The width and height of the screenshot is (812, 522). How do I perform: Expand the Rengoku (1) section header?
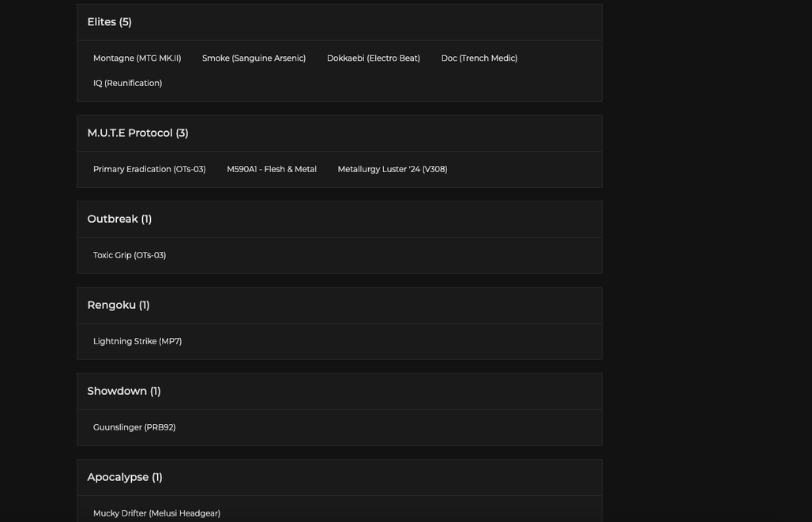pyautogui.click(x=339, y=305)
